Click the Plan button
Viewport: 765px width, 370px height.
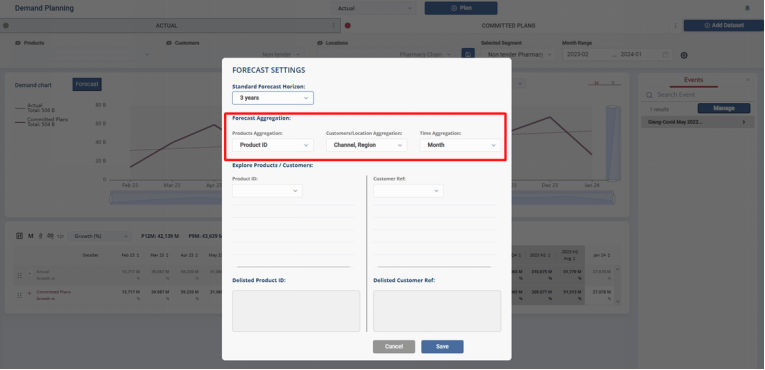click(461, 8)
